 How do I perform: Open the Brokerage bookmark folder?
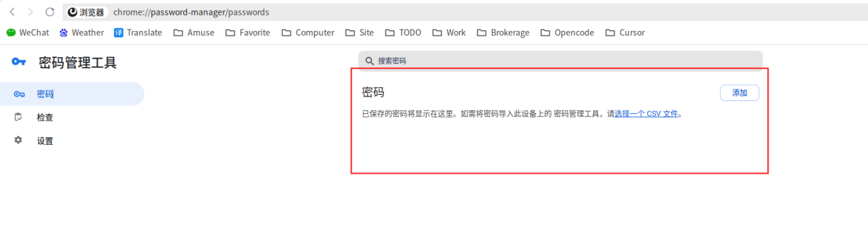503,32
